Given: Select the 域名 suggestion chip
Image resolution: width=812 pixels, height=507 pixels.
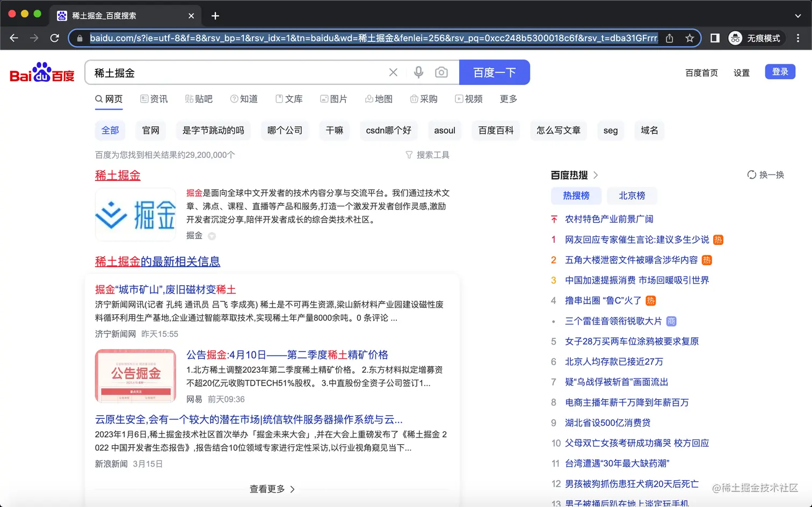Looking at the screenshot, I should pos(649,131).
